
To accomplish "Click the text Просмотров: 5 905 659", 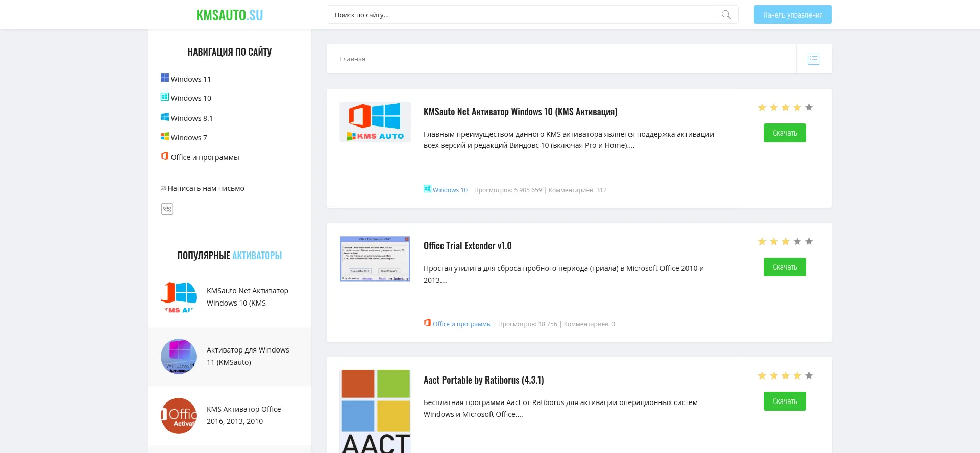I will (508, 190).
